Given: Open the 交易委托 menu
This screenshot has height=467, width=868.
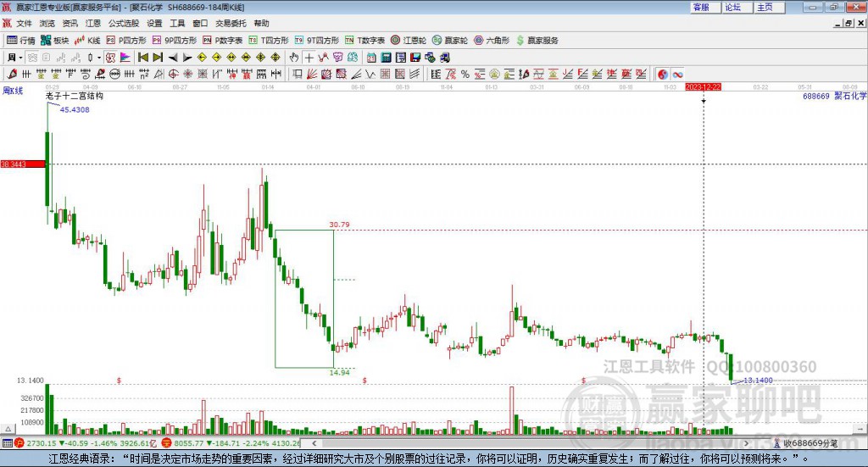Looking at the screenshot, I should pos(231,23).
